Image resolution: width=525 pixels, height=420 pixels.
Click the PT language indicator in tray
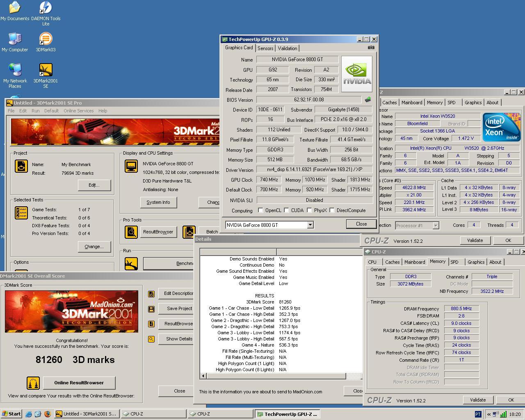coord(478,414)
